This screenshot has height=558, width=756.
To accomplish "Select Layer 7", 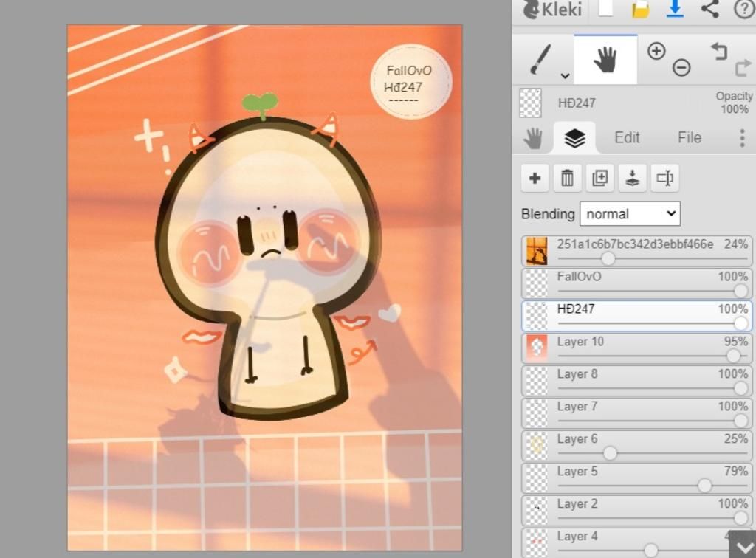I will point(637,413).
